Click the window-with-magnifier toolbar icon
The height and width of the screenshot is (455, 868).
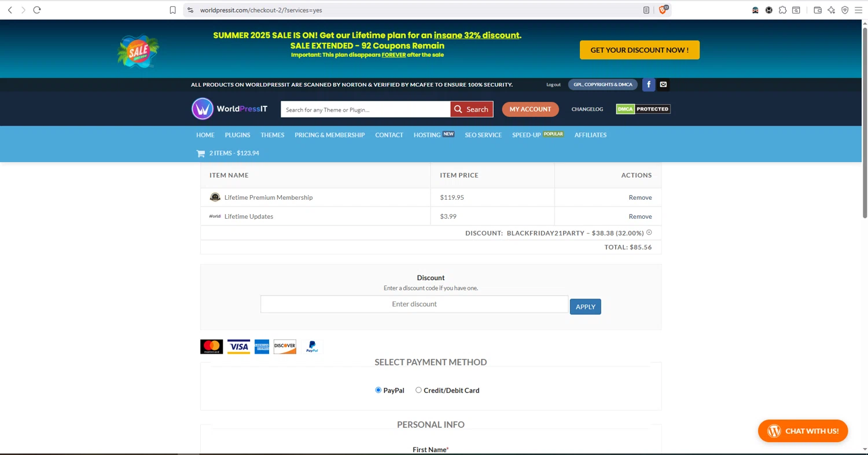pos(796,10)
